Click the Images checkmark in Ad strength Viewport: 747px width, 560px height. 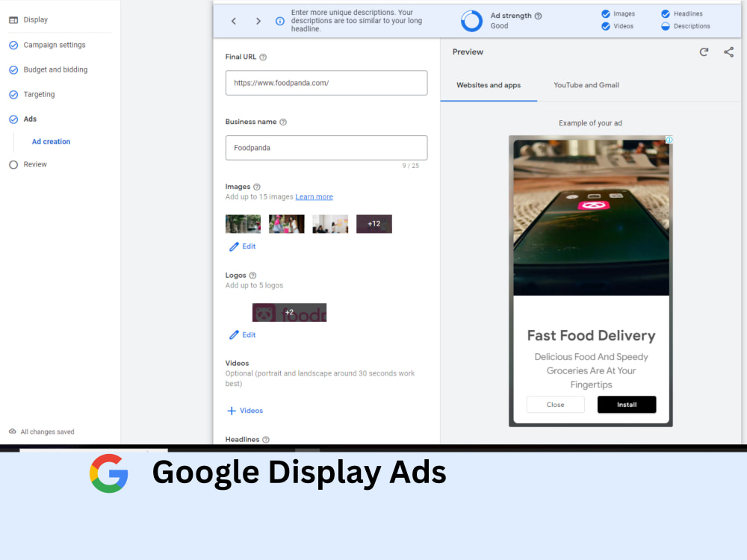606,13
